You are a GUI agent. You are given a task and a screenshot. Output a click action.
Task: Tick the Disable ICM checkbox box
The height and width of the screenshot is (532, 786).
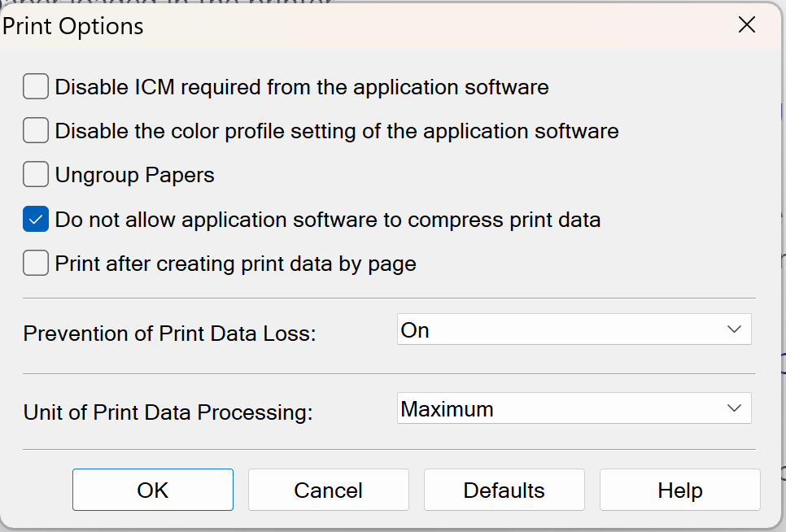point(36,86)
